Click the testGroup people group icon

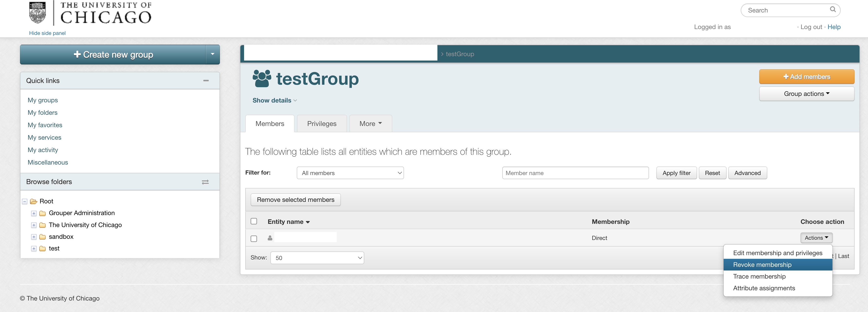pyautogui.click(x=262, y=79)
